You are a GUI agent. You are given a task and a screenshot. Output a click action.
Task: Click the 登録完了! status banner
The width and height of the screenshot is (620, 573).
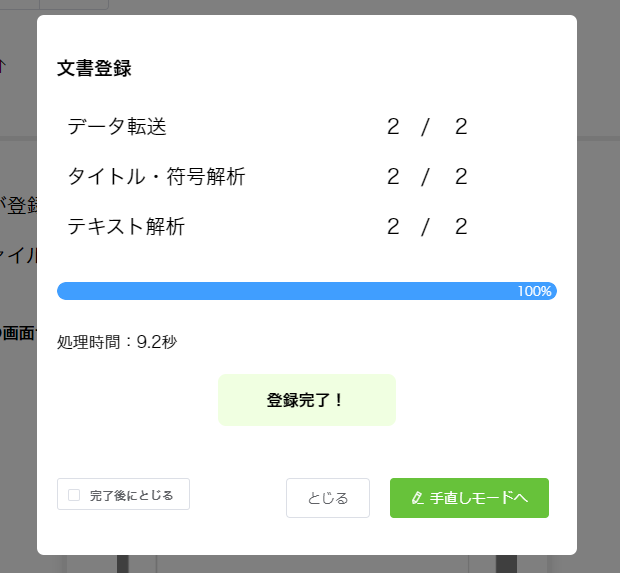point(306,400)
